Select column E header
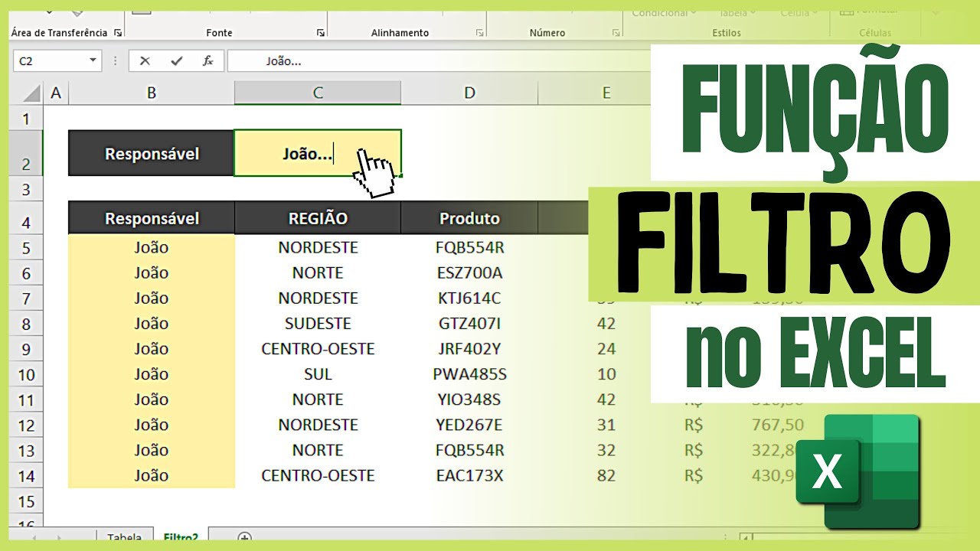Image resolution: width=980 pixels, height=551 pixels. click(606, 93)
